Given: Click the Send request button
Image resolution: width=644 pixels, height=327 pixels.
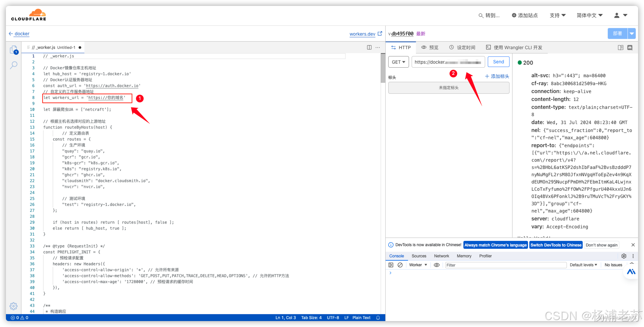Looking at the screenshot, I should 499,62.
